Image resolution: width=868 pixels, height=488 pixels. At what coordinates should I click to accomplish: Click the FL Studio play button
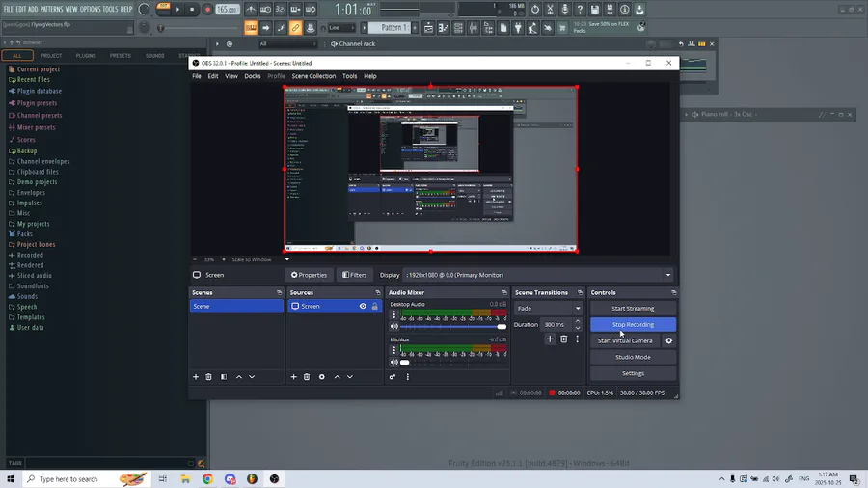[177, 10]
